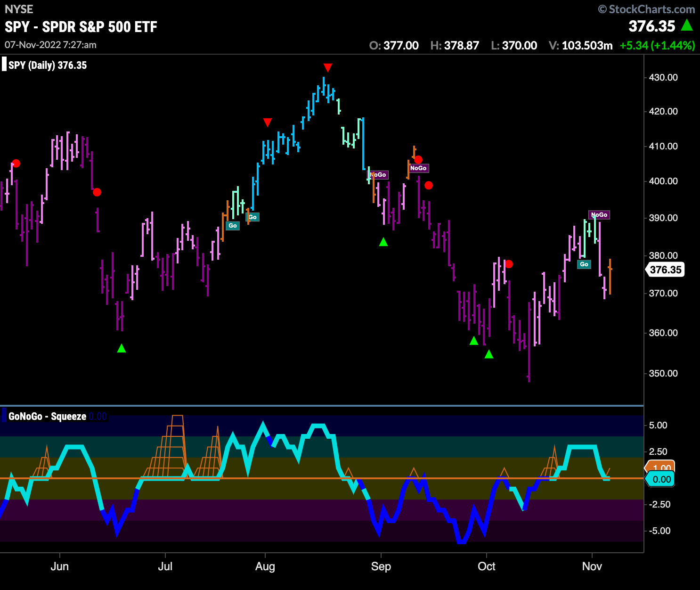Image resolution: width=700 pixels, height=590 pixels.
Task: Click the cyan 0.00 oscillator axis tag
Action: tap(660, 479)
